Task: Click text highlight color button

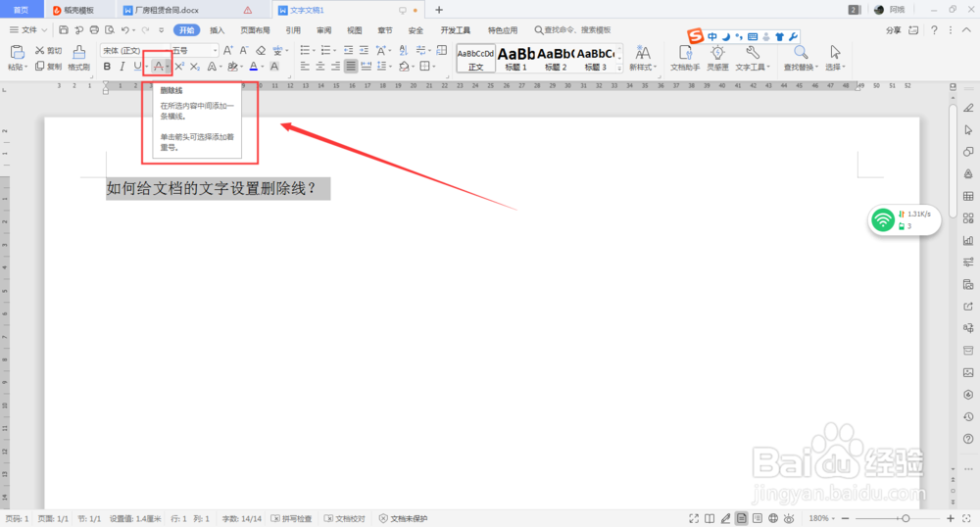Action: click(232, 67)
